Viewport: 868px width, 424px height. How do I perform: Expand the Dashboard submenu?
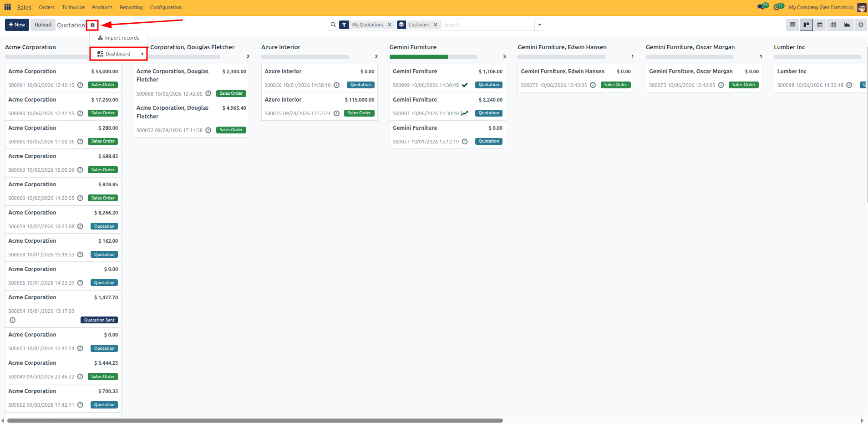[118, 54]
